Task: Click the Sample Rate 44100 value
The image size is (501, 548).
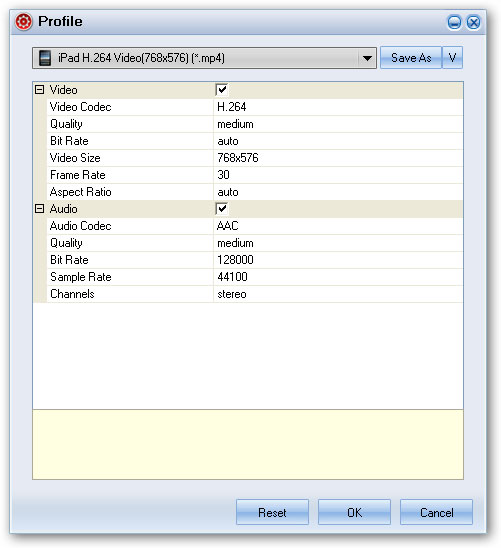Action: [x=338, y=277]
